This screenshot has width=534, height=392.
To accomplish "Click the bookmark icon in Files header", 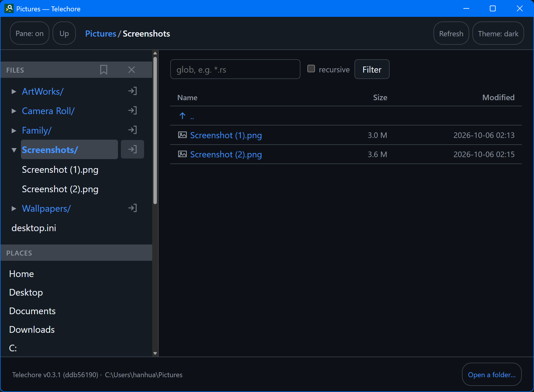I will point(104,70).
